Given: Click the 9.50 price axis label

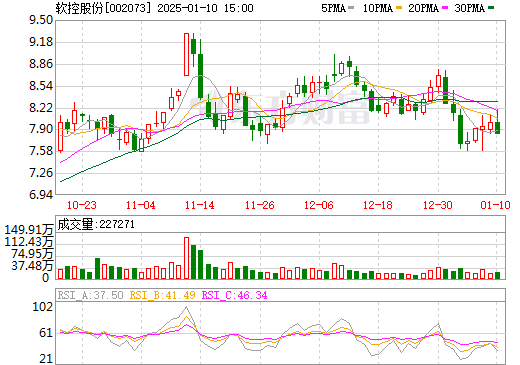Looking at the screenshot, I should (41, 20).
